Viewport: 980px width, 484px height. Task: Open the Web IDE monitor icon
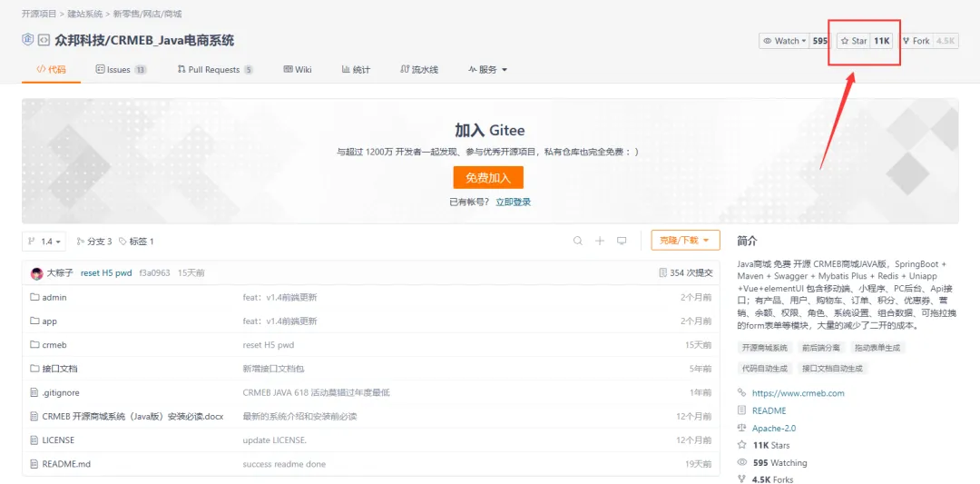click(x=622, y=241)
